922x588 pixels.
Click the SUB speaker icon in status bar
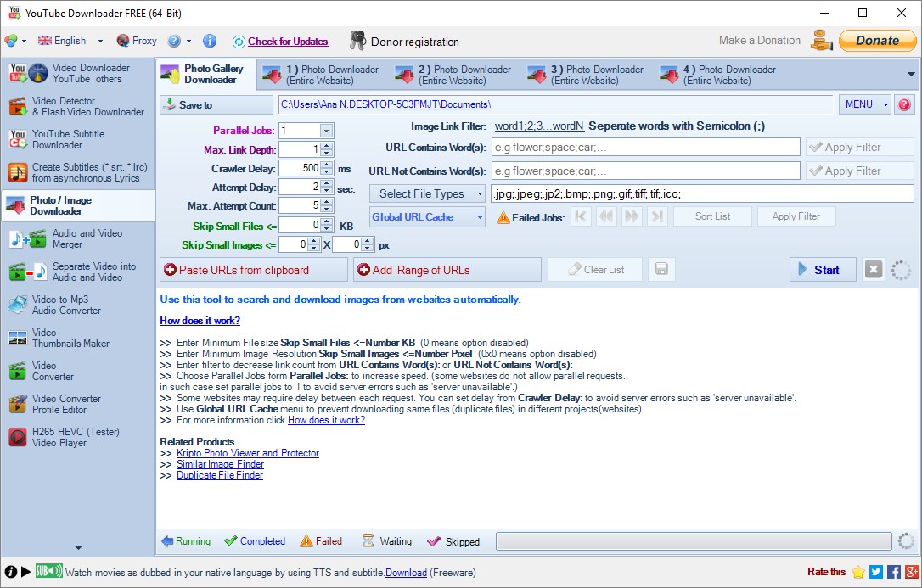pos(48,570)
